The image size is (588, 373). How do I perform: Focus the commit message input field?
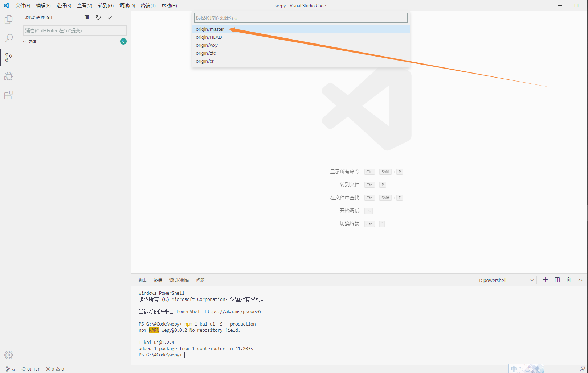point(75,30)
